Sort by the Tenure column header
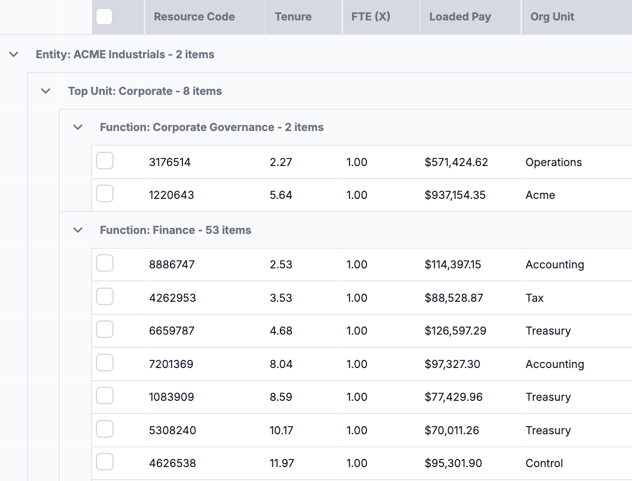The image size is (632, 481). [x=292, y=17]
